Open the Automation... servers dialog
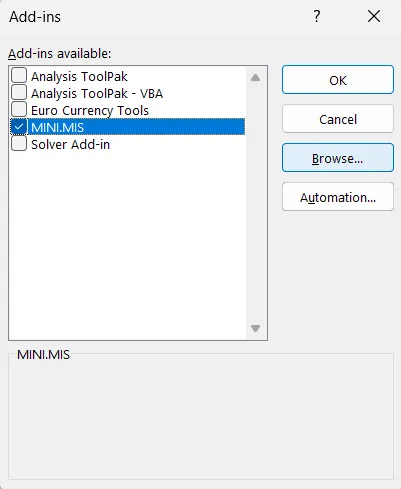 tap(338, 197)
